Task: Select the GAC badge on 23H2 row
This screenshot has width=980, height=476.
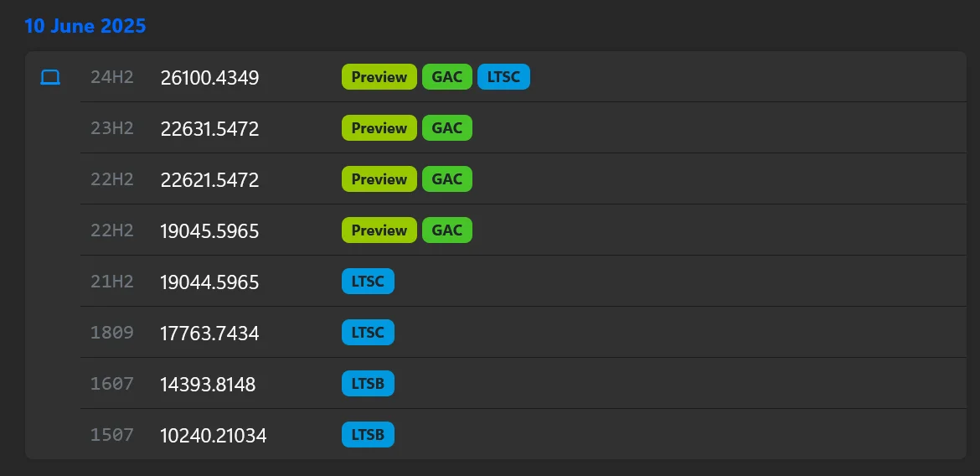Action: (x=447, y=128)
